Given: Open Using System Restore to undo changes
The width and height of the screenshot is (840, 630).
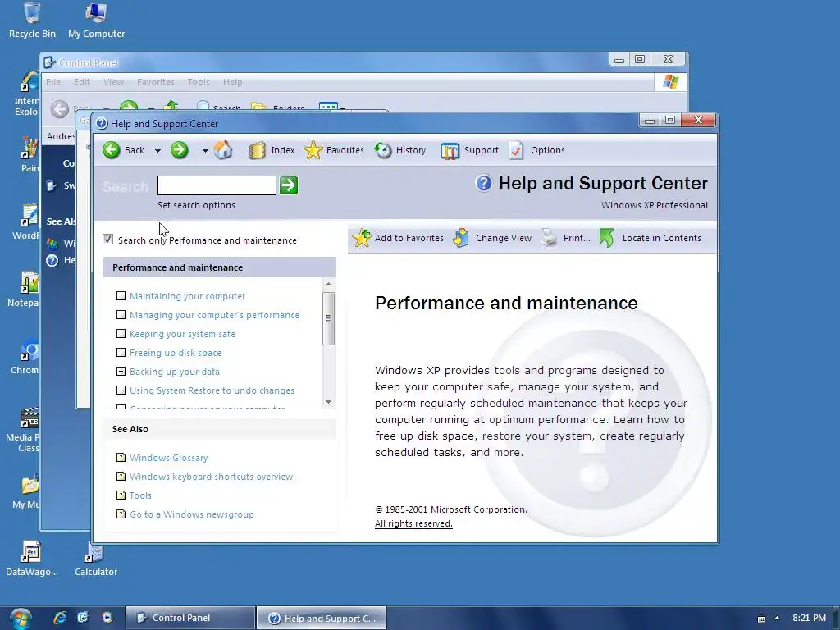Looking at the screenshot, I should pos(212,390).
